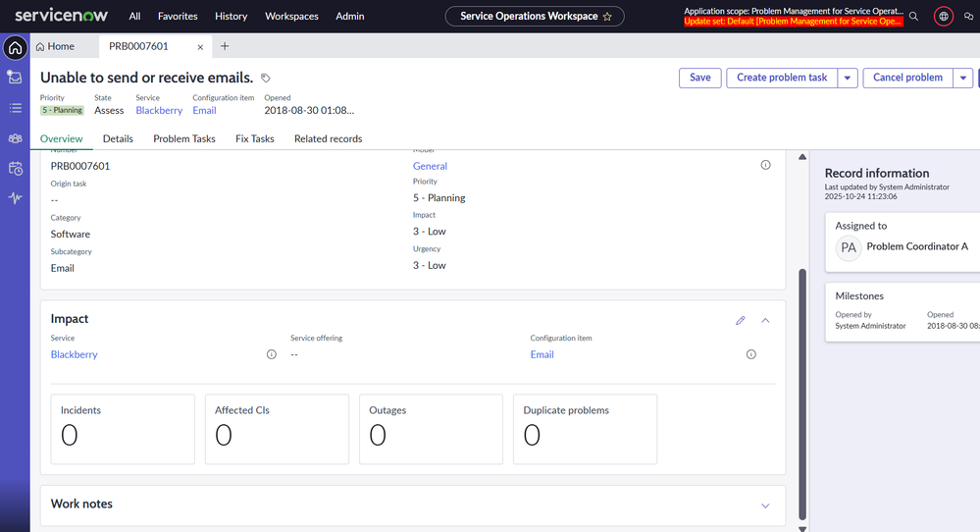980x532 pixels.
Task: Open the History menu
Action: [x=232, y=17]
